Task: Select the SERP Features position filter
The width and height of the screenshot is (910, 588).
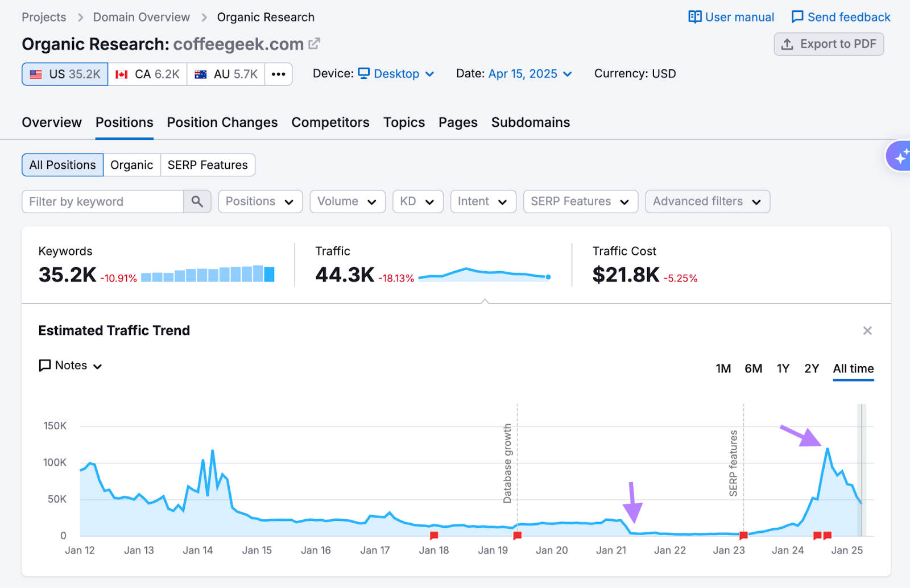Action: (208, 165)
